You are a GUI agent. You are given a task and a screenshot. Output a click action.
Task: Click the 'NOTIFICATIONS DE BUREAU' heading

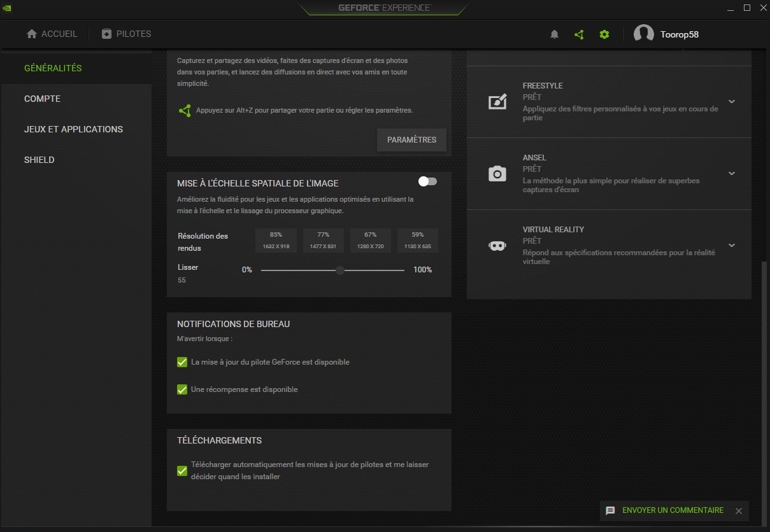[x=233, y=324]
